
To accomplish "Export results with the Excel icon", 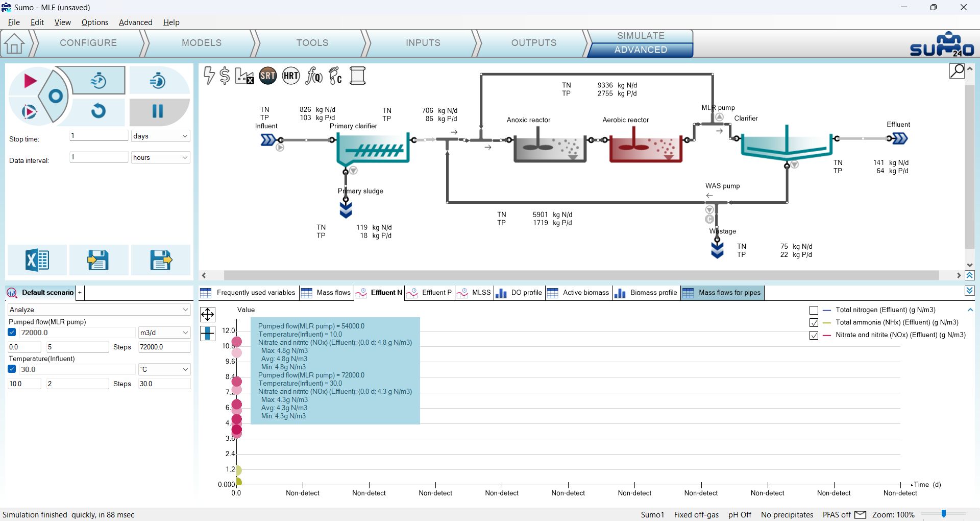I will (37, 260).
